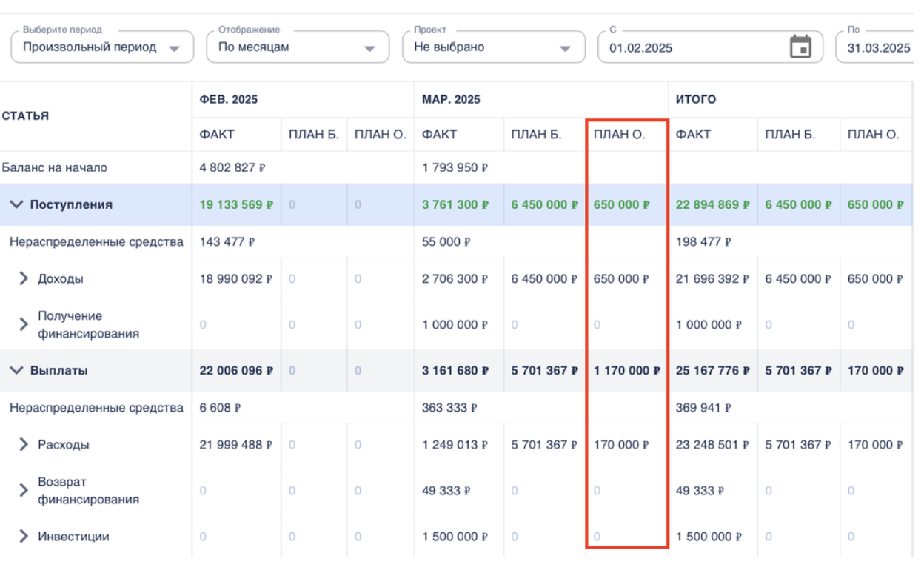924x570 pixels.
Task: Expand the Инвестиции row
Action: click(24, 537)
